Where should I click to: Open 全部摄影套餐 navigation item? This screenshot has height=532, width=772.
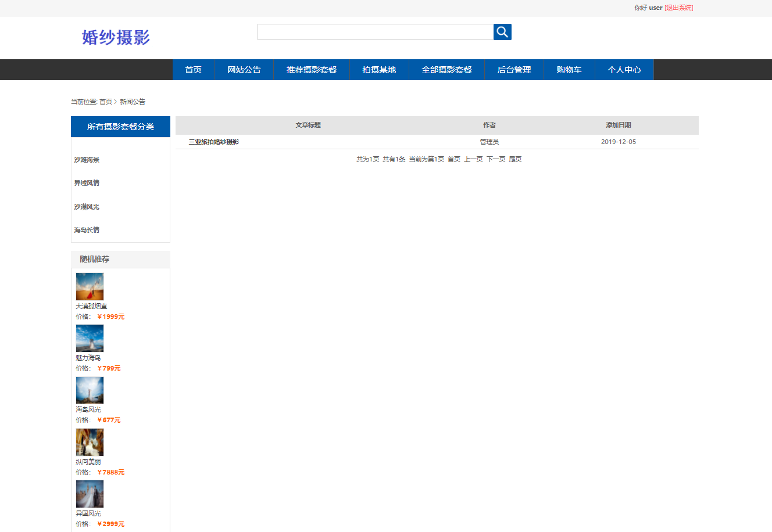coord(446,70)
